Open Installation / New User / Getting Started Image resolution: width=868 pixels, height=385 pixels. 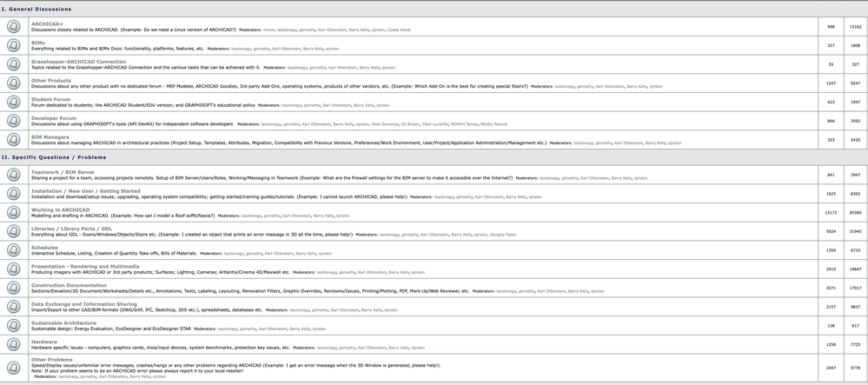(86, 191)
